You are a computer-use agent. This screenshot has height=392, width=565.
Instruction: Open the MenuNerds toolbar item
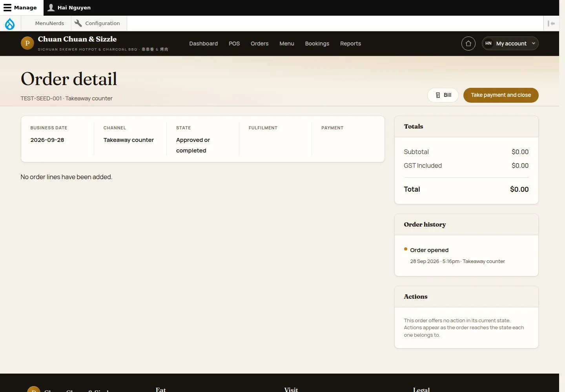49,23
